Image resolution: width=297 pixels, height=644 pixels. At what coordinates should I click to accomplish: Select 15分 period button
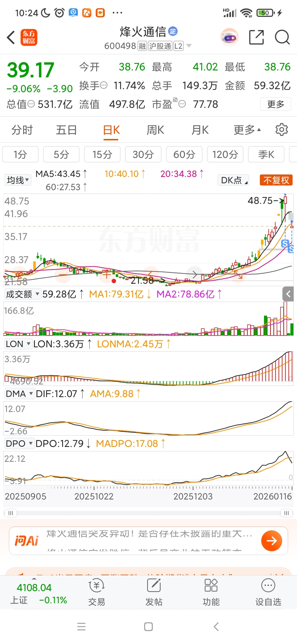click(102, 154)
